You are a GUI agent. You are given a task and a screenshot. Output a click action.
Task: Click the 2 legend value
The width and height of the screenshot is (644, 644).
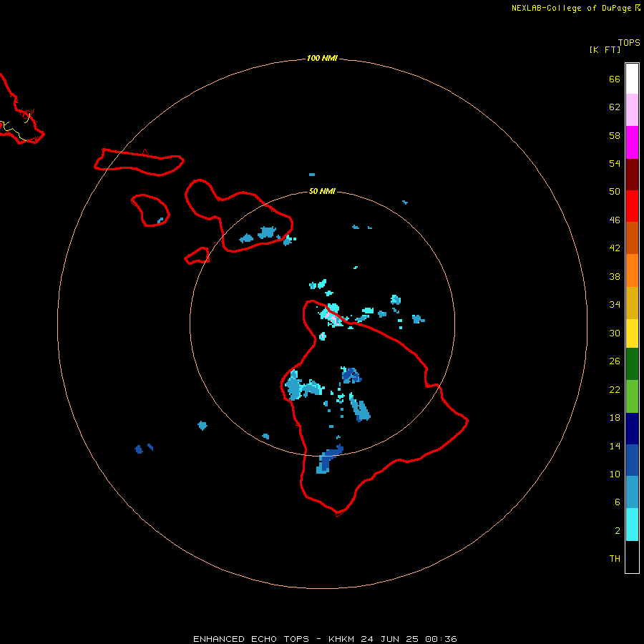pos(617,531)
